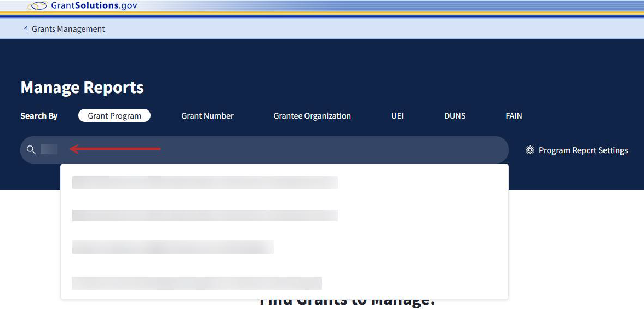This screenshot has width=644, height=309.
Task: Pick FAIN as the search criterion
Action: [x=514, y=116]
